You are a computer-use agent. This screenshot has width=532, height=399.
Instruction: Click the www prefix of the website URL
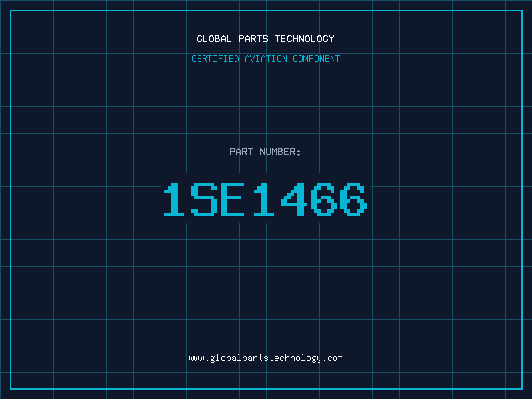pyautogui.click(x=196, y=358)
